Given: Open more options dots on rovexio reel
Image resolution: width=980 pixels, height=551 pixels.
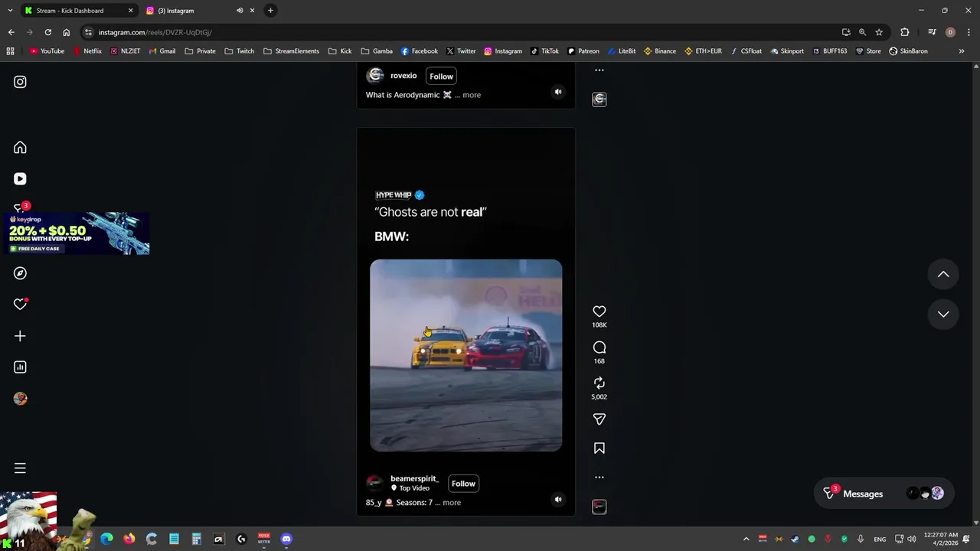Looking at the screenshot, I should 599,70.
